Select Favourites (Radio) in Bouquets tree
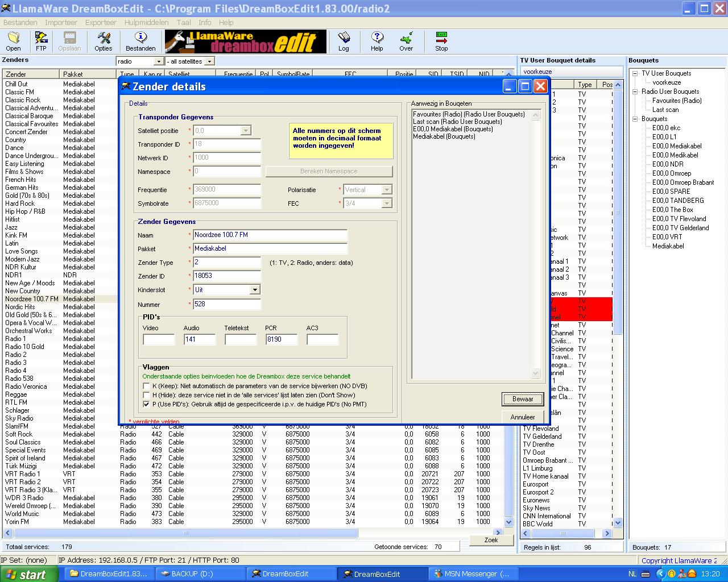728x582 pixels. [x=677, y=101]
